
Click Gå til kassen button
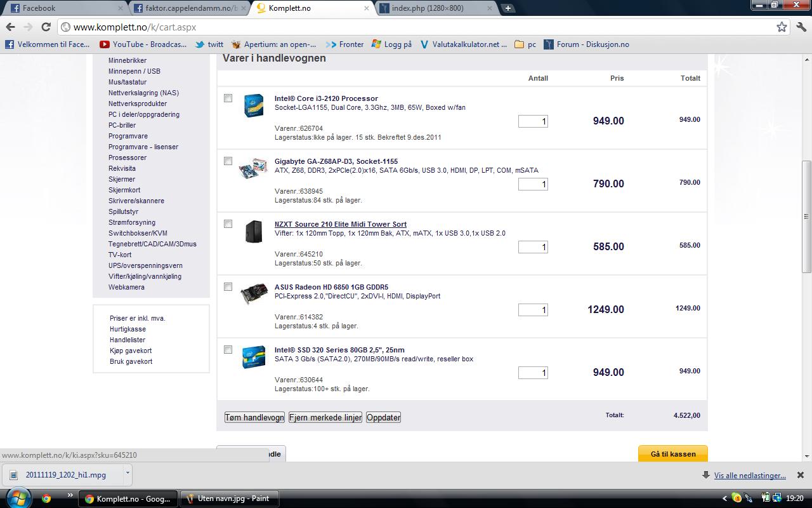673,453
